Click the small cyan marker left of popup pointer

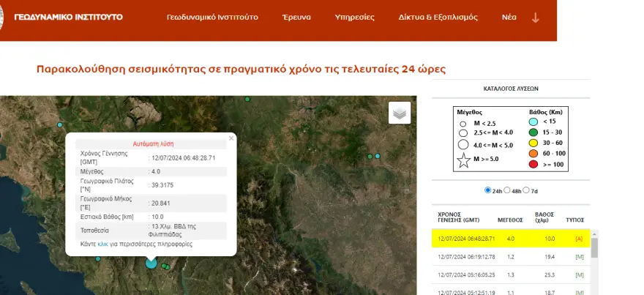pos(98,259)
